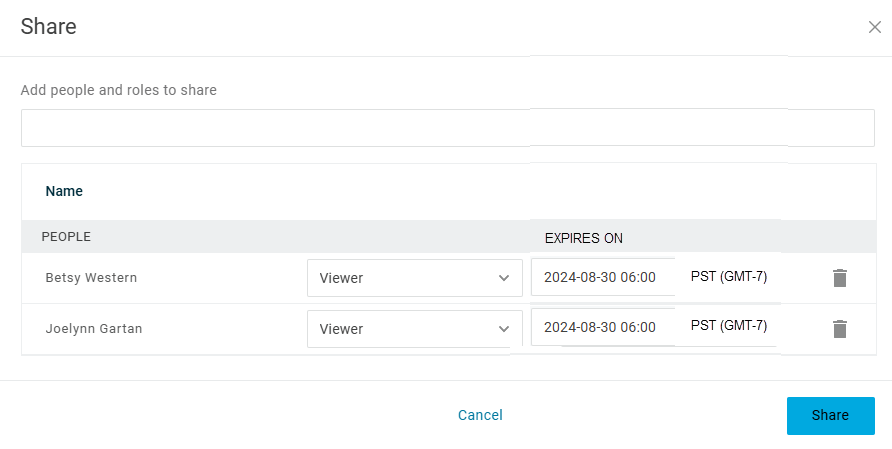Click the PST (GMT-7) timezone in Betsy Western's row
This screenshot has width=892, height=449.
pos(729,276)
